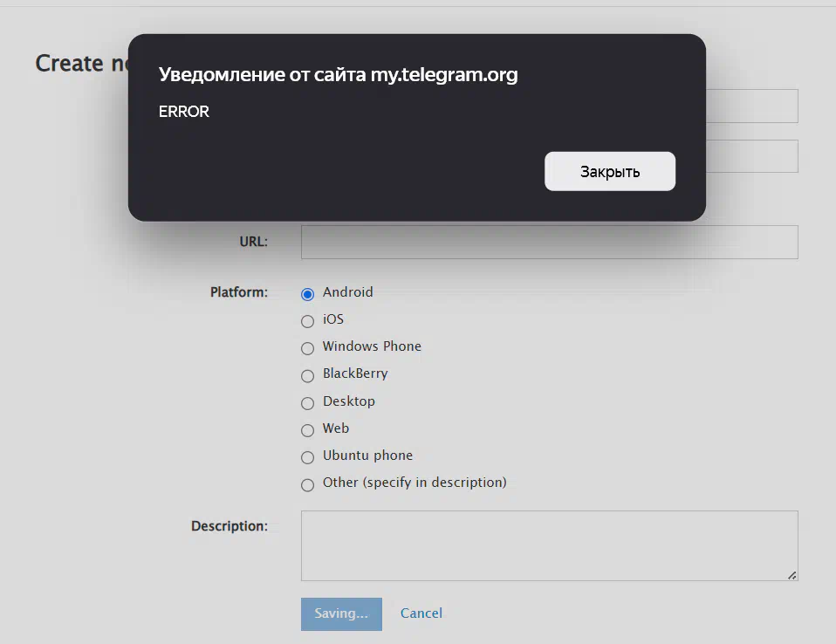The image size is (836, 644).
Task: Choose Web as the platform
Action: coord(308,430)
